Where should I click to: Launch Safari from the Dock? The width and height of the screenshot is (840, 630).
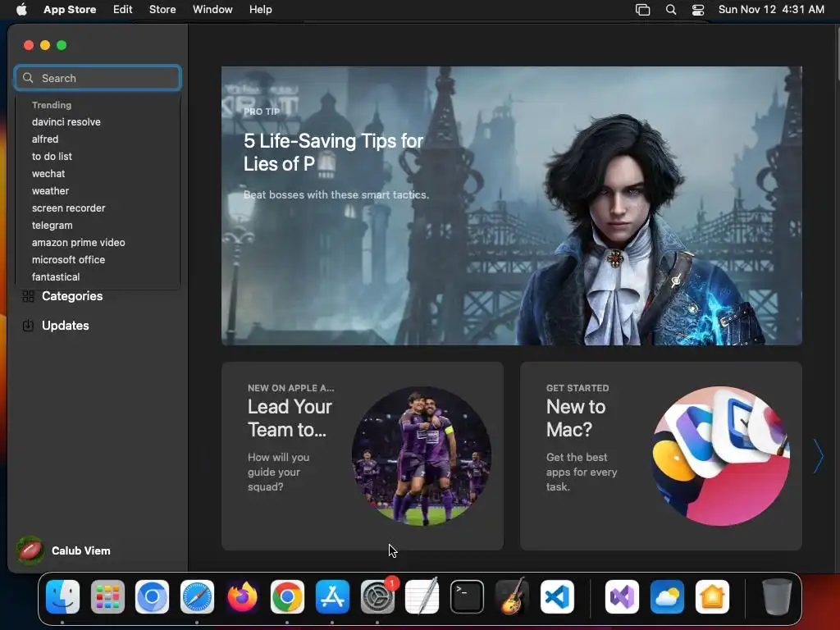(x=197, y=596)
